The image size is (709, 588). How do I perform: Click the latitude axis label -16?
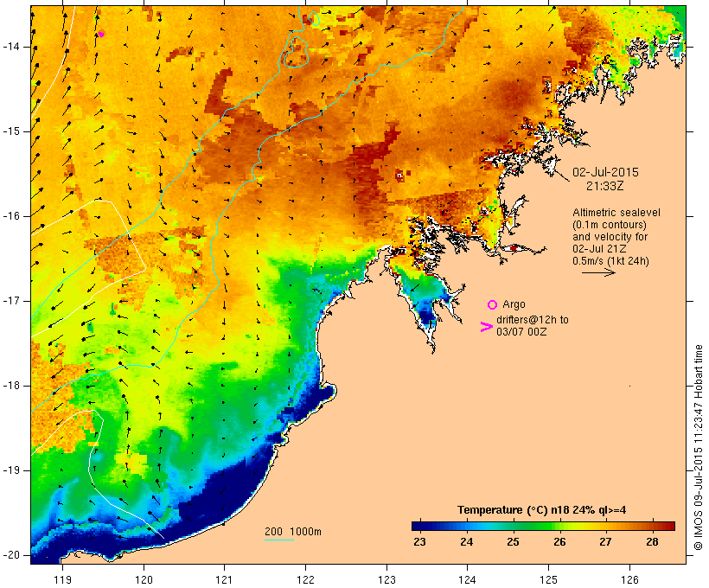tap(11, 216)
